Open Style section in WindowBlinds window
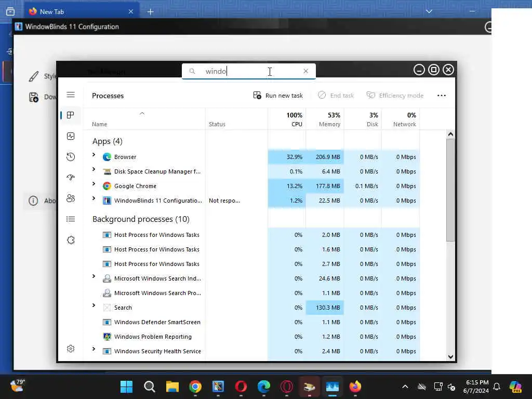The image size is (532, 399). pyautogui.click(x=43, y=76)
